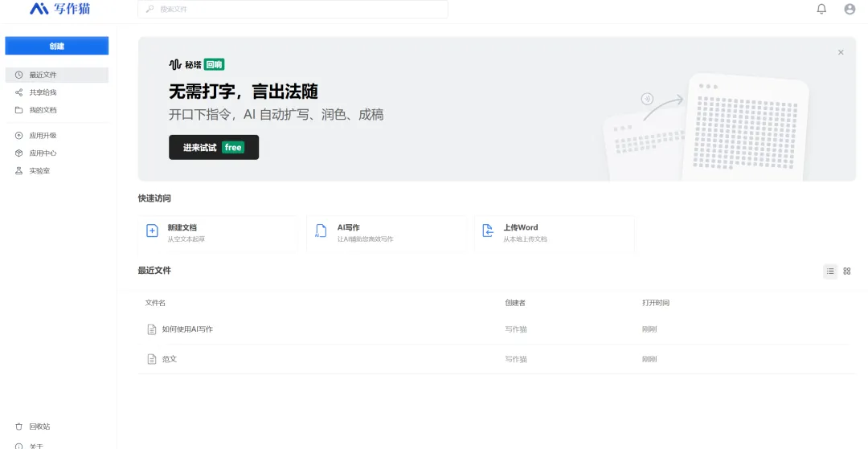
Task: Click 刚刚 time in 范文 row
Action: tap(649, 359)
